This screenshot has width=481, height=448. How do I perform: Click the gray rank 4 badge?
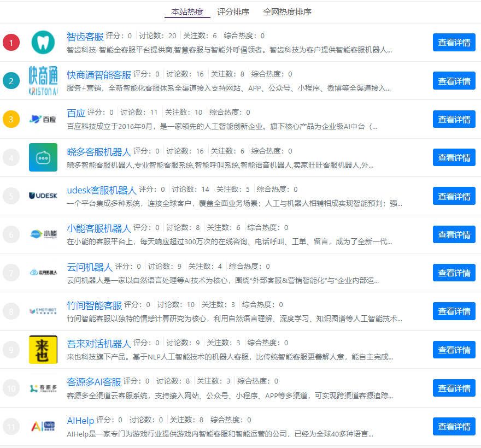click(x=11, y=157)
